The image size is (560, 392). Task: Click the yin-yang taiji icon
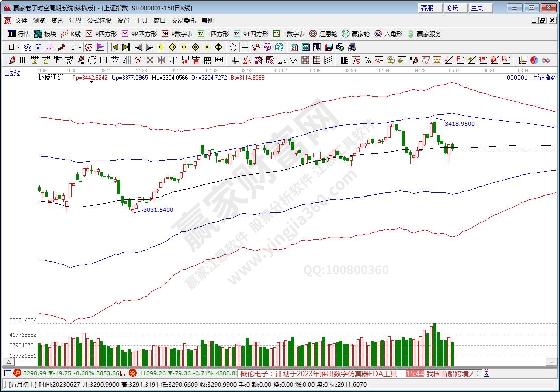pyautogui.click(x=534, y=60)
